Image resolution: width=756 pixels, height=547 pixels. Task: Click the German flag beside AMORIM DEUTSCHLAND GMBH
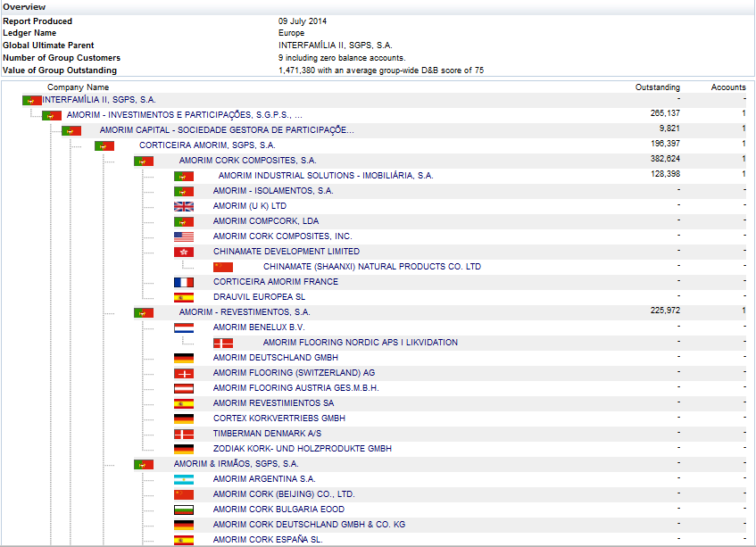click(x=184, y=358)
